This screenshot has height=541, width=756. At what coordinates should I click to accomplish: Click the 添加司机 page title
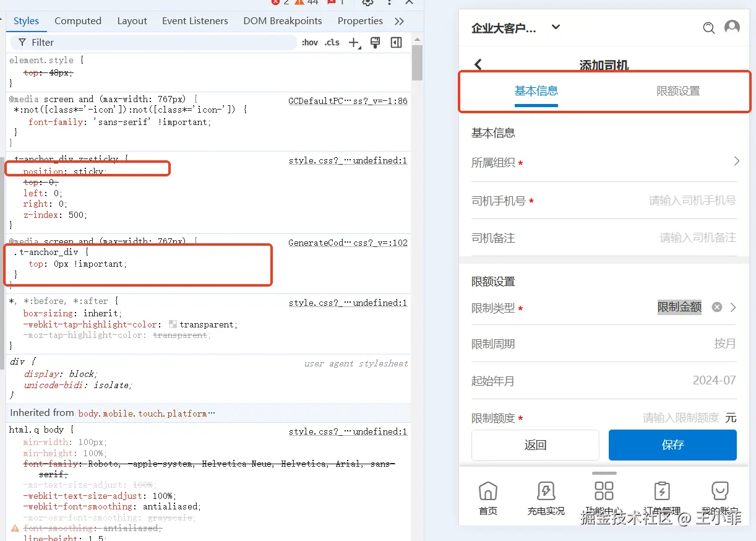[x=604, y=65]
